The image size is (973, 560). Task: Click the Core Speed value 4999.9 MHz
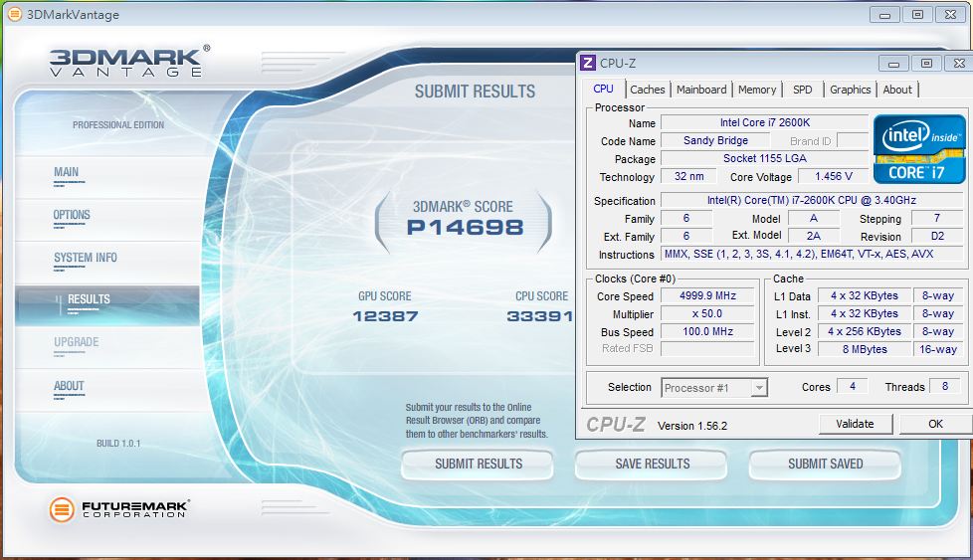[707, 296]
